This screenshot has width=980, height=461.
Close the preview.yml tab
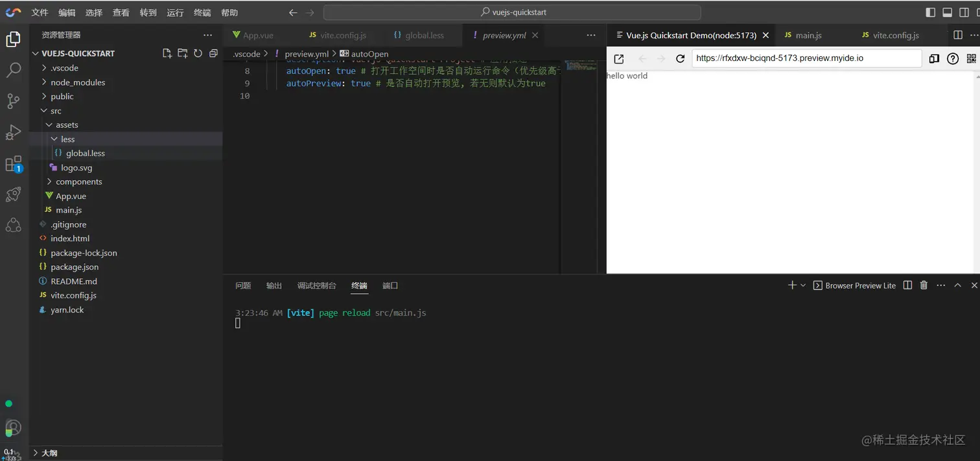[x=535, y=35]
